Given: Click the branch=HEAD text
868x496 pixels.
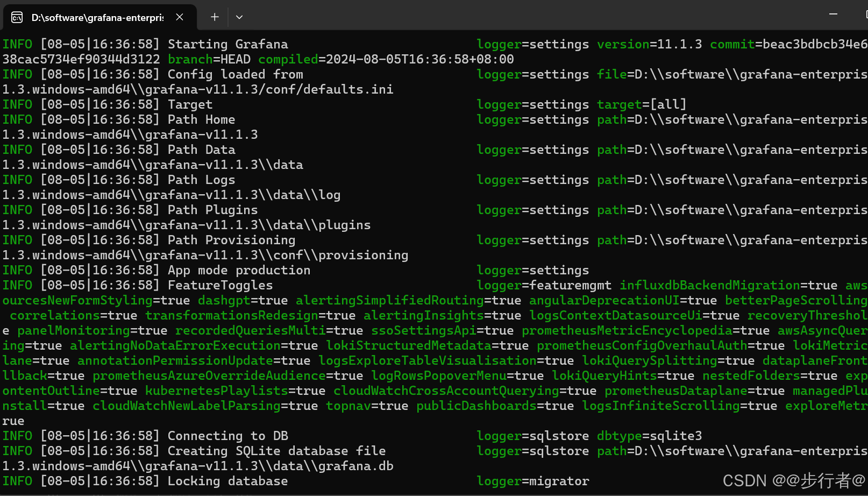Looking at the screenshot, I should pyautogui.click(x=209, y=59).
